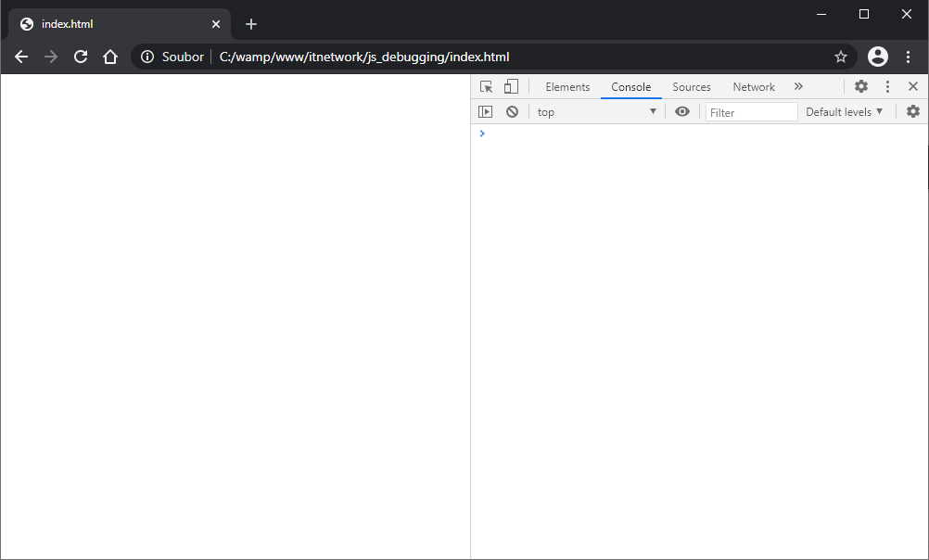Click the inspect element picker icon
This screenshot has height=560, width=929.
point(486,86)
